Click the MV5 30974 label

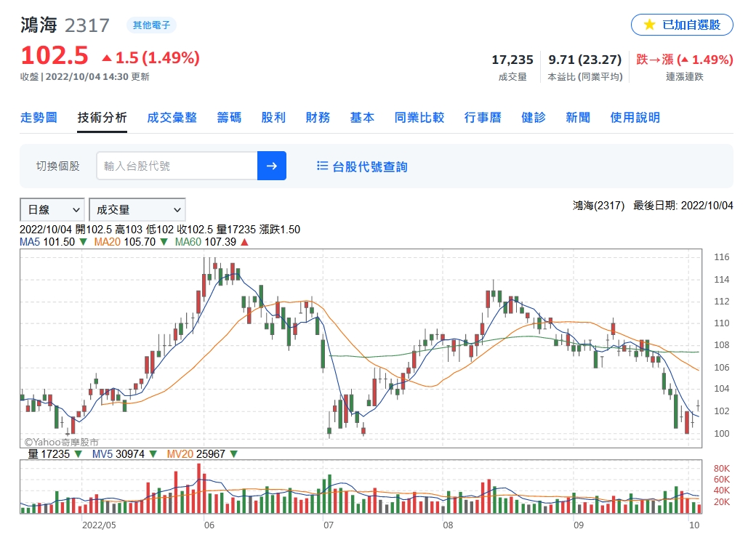[x=118, y=454]
